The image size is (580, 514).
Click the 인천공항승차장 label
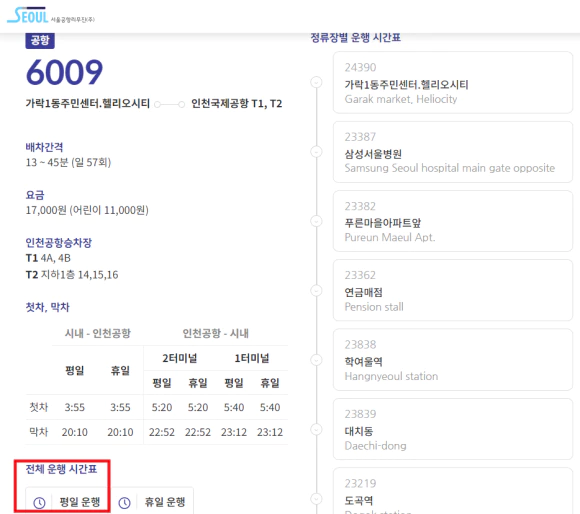pos(58,243)
